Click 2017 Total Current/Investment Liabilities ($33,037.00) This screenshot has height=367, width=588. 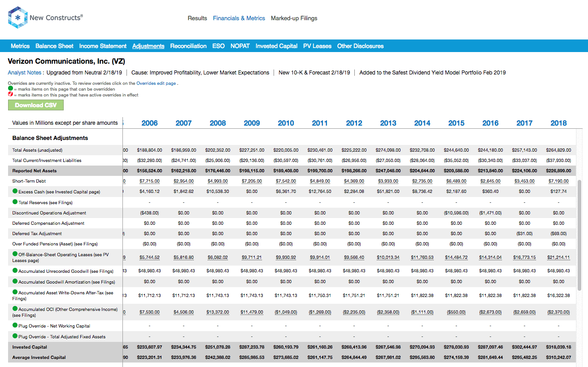(x=524, y=160)
